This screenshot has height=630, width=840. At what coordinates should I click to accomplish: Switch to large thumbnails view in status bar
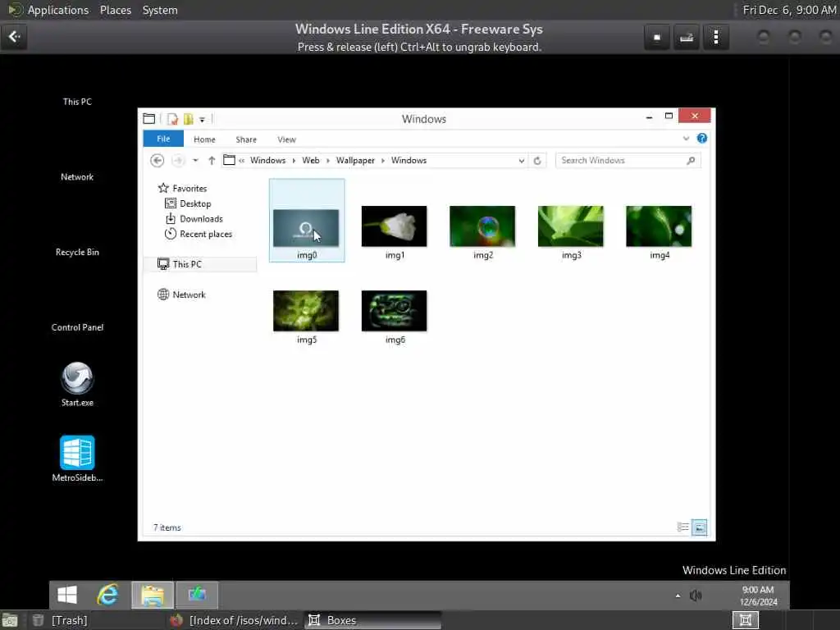[x=700, y=527]
